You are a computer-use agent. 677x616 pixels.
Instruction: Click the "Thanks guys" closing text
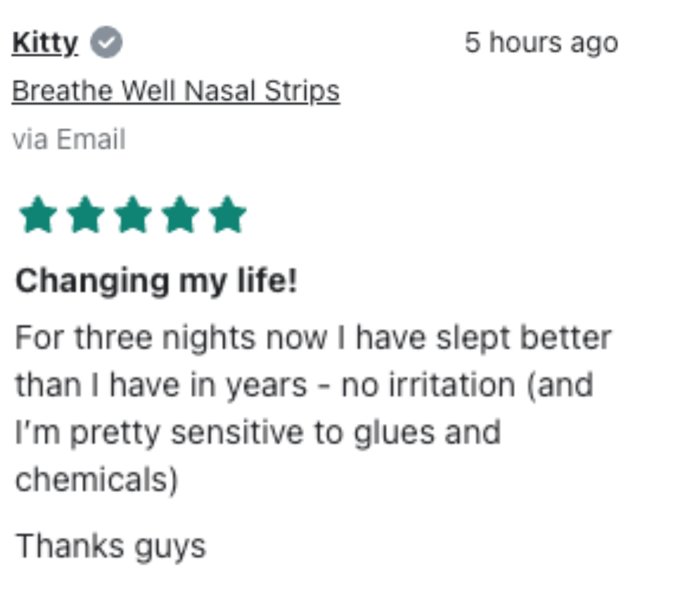[x=111, y=546]
